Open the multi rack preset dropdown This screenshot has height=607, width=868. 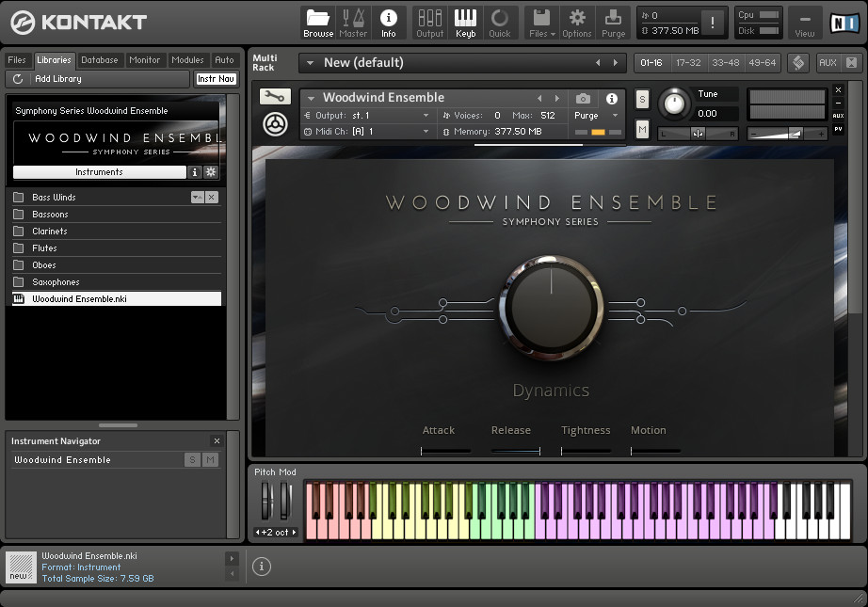pos(310,63)
